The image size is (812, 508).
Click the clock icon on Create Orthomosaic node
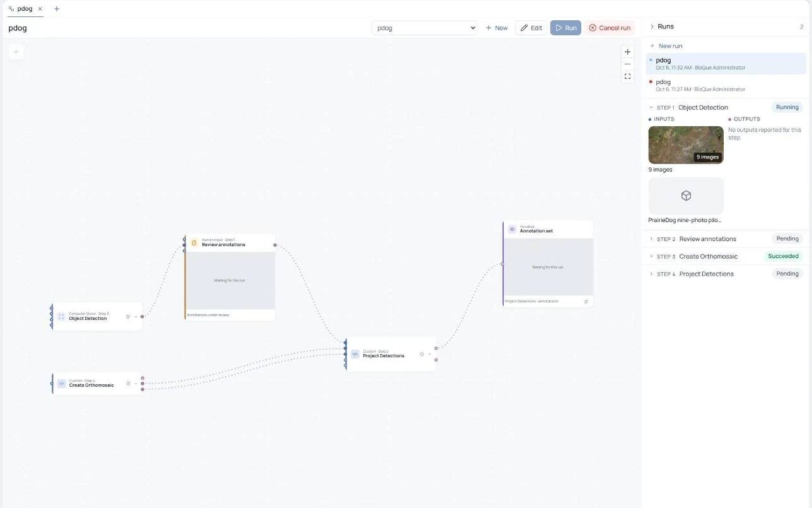(128, 384)
